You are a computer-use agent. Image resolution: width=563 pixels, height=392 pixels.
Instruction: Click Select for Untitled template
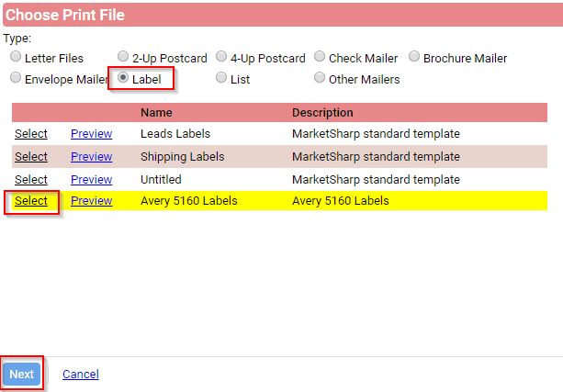tap(31, 180)
